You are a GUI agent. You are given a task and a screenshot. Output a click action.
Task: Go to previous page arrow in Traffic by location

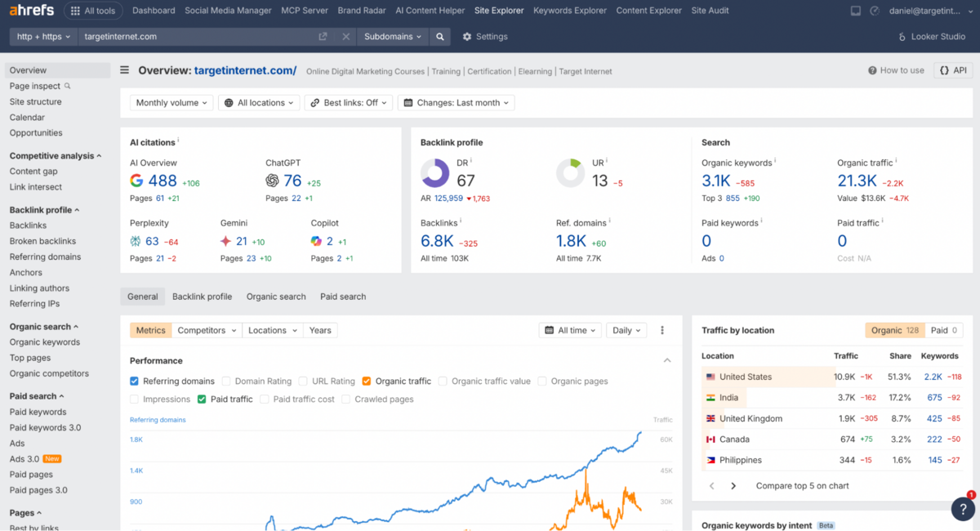coord(712,486)
